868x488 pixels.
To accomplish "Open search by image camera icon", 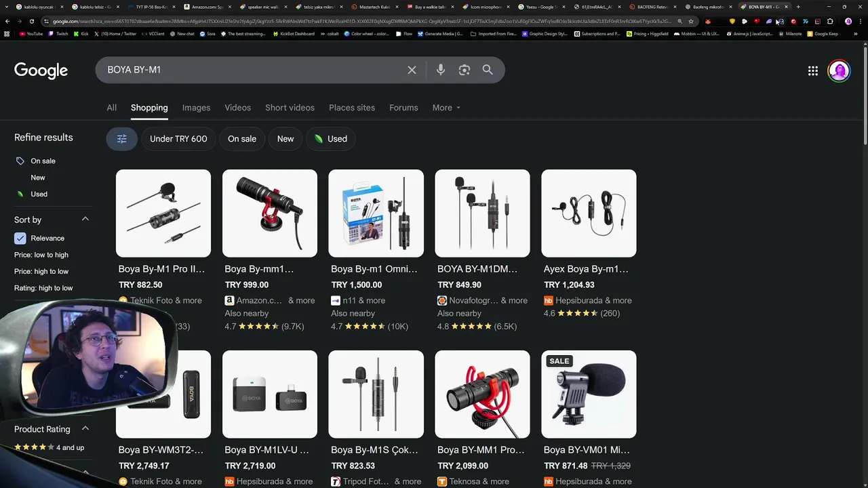I will 465,70.
